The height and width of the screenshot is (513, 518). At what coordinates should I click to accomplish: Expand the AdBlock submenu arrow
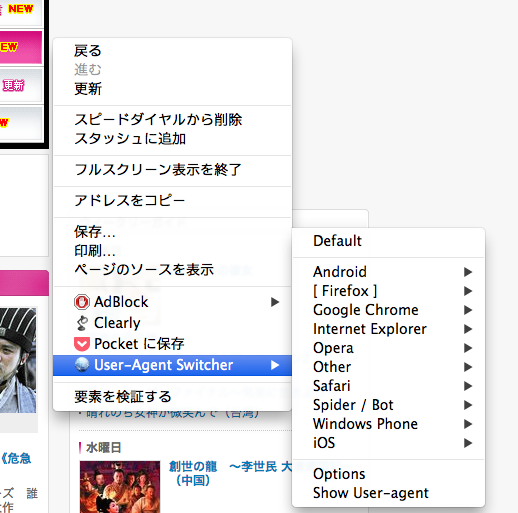click(x=275, y=302)
